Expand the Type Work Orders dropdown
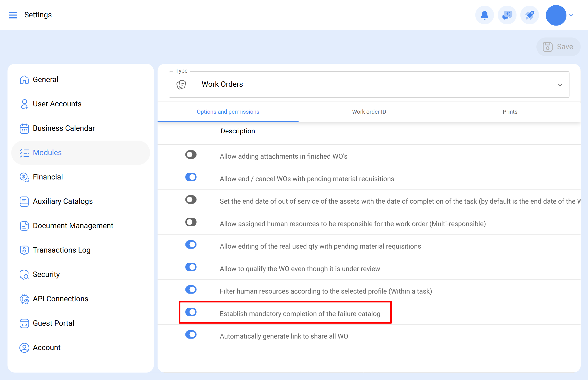Screen dimensions: 588x380 pyautogui.click(x=560, y=85)
